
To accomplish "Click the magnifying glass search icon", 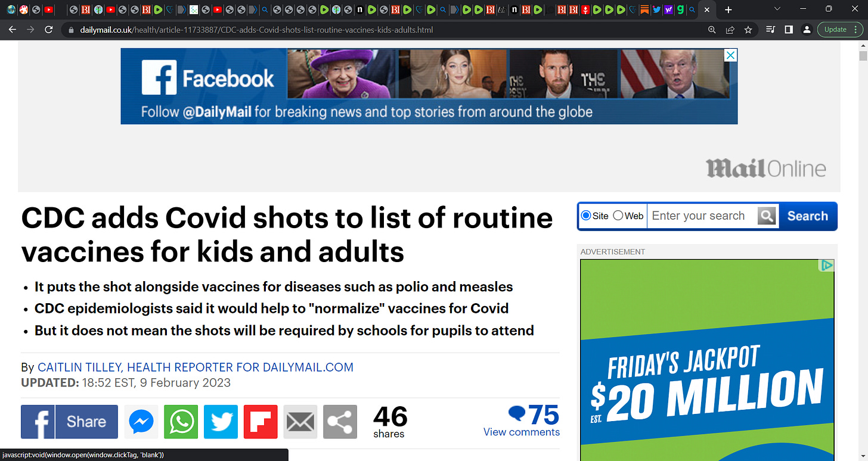I will (767, 216).
